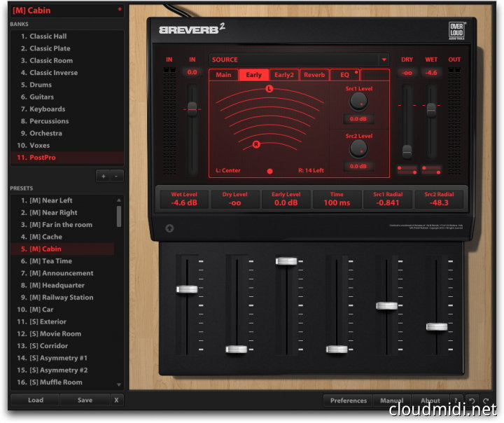Click the red dot below source arcs
The height and width of the screenshot is (423, 504).
[x=270, y=171]
